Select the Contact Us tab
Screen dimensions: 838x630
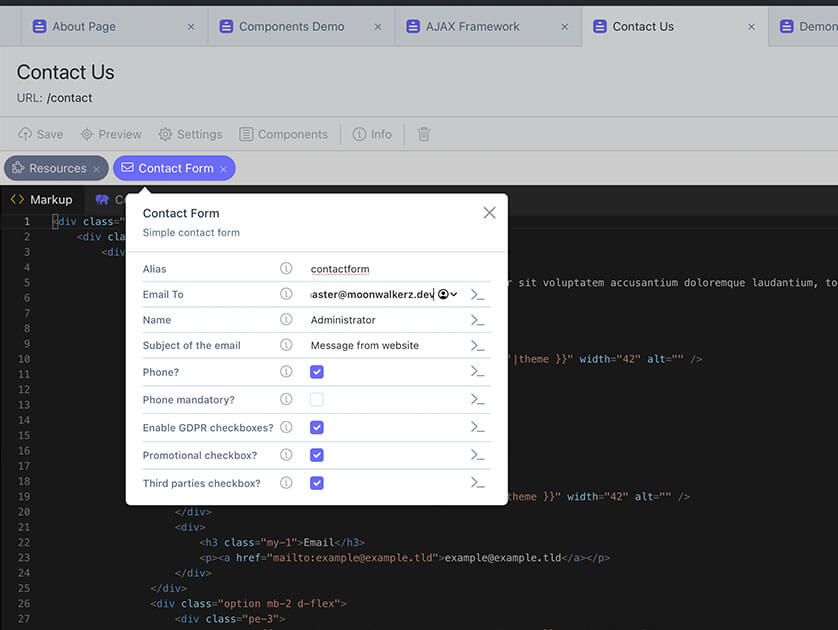pyautogui.click(x=675, y=26)
